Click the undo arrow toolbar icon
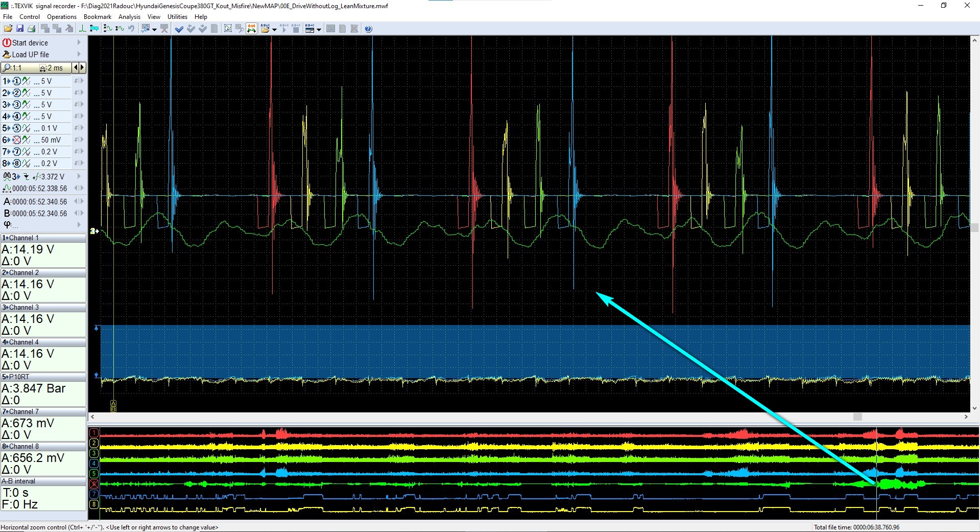The image size is (980, 532). [x=131, y=29]
